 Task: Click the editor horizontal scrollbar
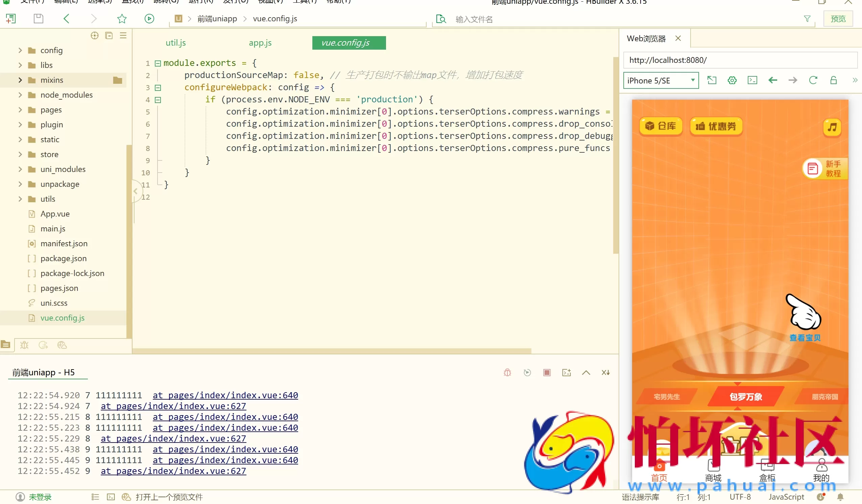(x=331, y=351)
